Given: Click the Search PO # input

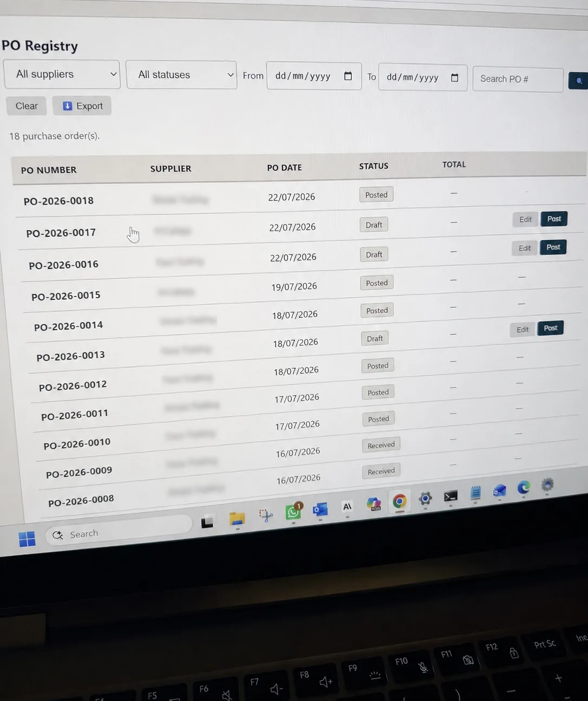Looking at the screenshot, I should coord(518,79).
